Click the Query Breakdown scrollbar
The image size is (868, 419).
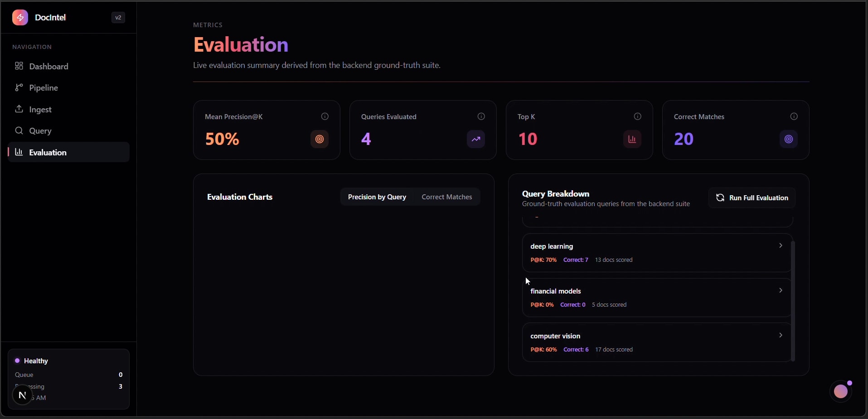[793, 299]
